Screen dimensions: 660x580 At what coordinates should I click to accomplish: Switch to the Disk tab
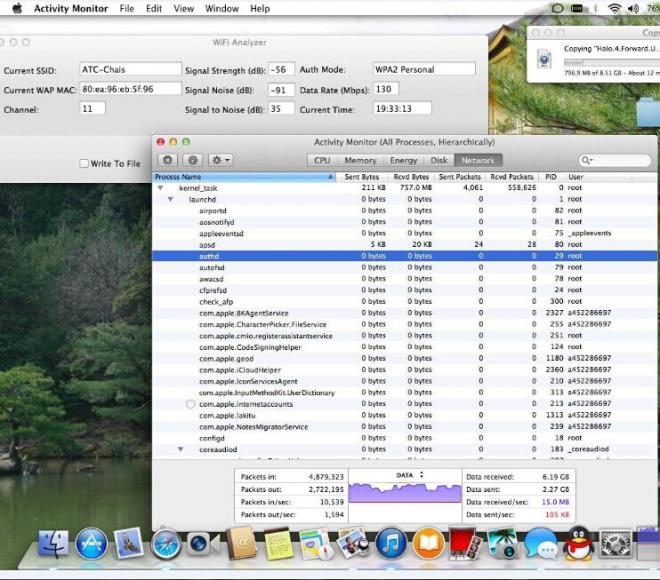[439, 160]
